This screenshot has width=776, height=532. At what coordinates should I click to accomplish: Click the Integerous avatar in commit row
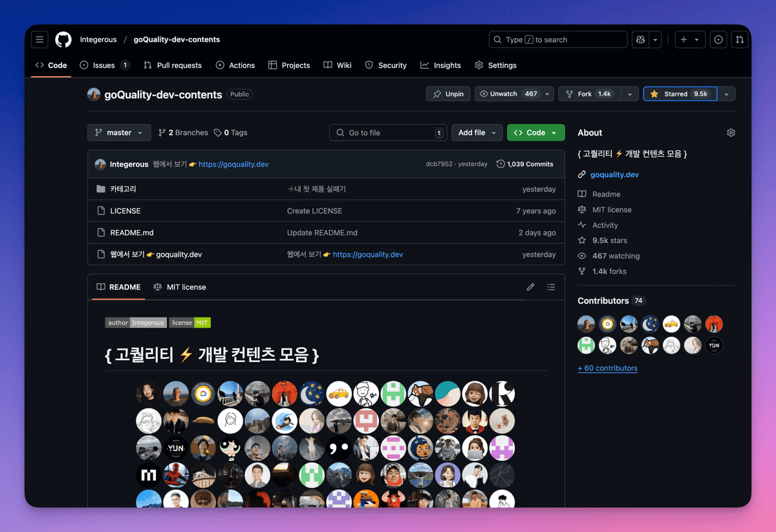100,164
